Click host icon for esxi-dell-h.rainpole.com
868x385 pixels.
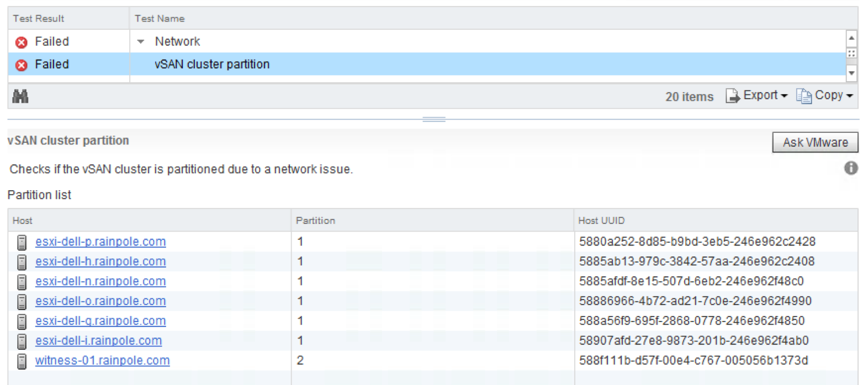coord(22,262)
